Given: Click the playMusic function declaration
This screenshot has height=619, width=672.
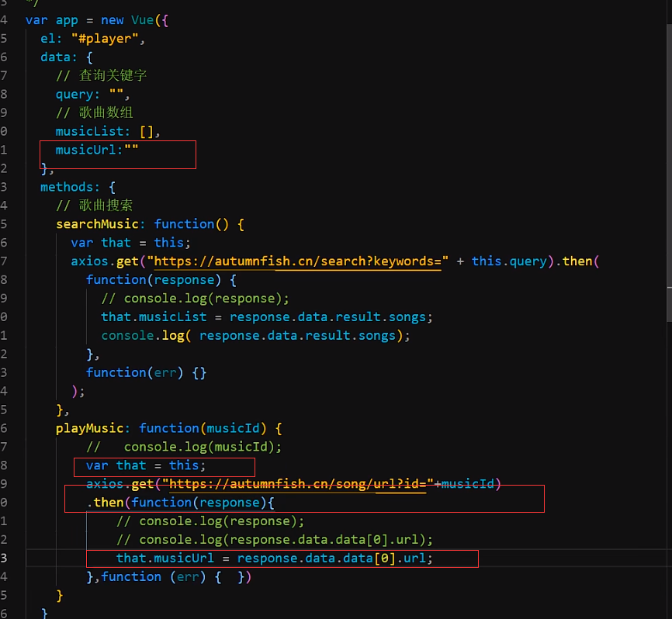Looking at the screenshot, I should (x=169, y=428).
